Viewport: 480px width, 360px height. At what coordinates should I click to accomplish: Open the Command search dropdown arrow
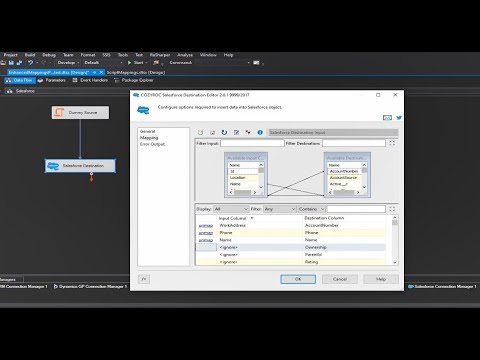(x=248, y=62)
